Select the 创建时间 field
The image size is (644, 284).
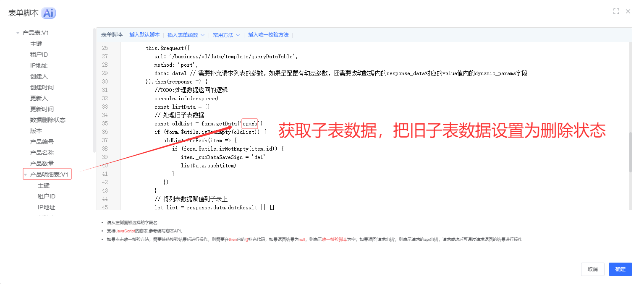tap(42, 87)
